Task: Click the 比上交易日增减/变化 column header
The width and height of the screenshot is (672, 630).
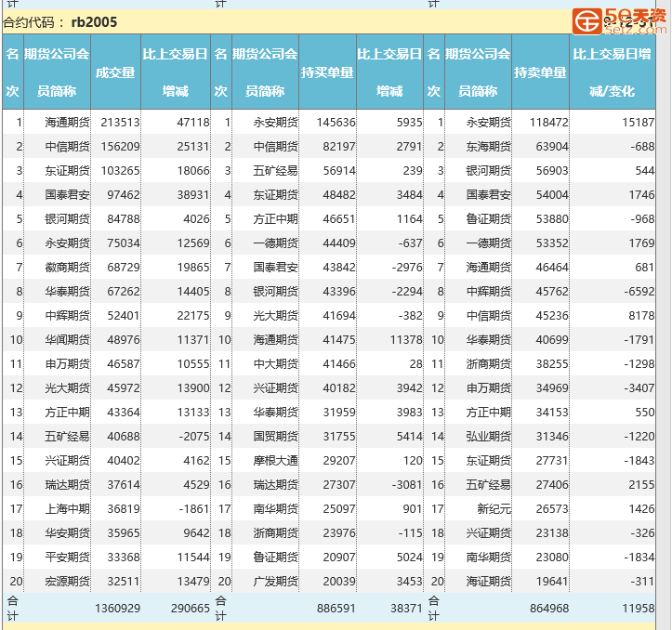Action: pos(612,72)
